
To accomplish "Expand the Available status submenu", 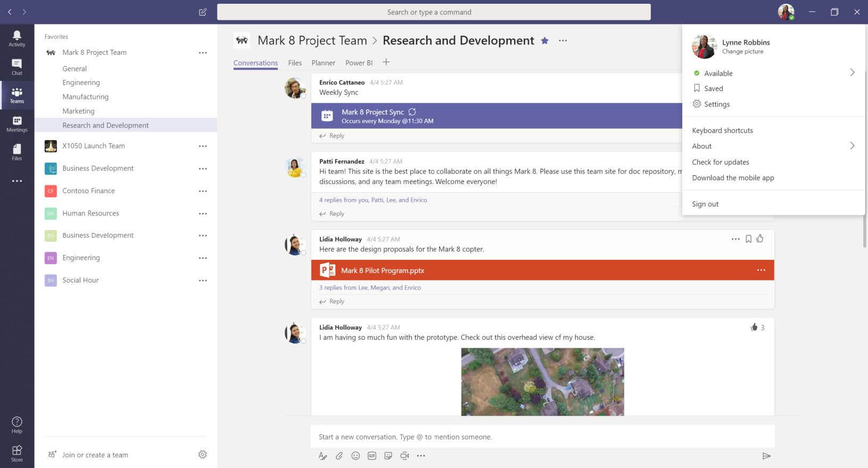I will [852, 72].
